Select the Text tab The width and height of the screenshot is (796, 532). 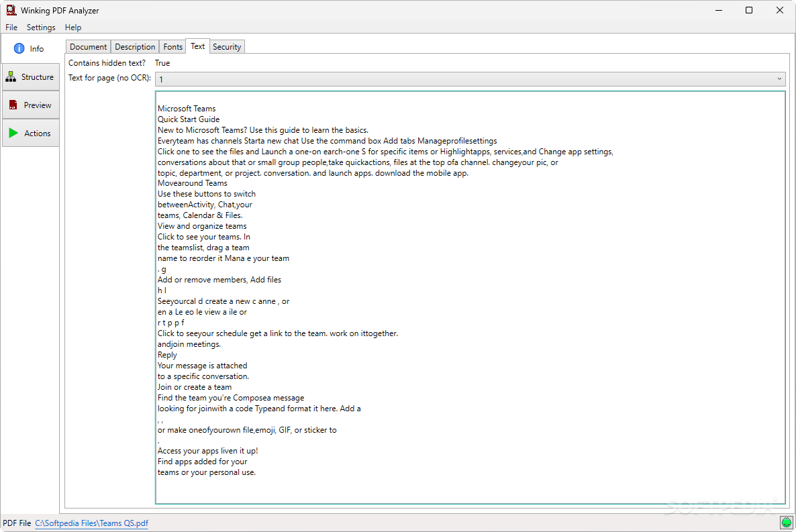(x=198, y=46)
